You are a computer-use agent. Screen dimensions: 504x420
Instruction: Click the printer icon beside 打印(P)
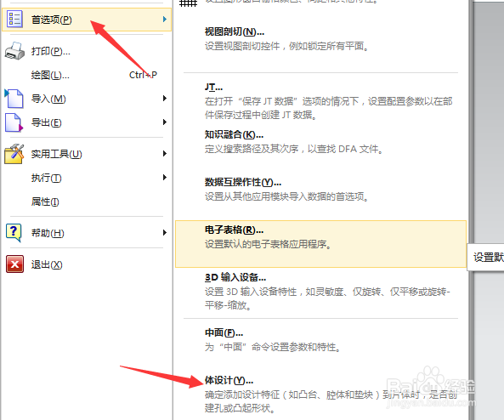[14, 51]
